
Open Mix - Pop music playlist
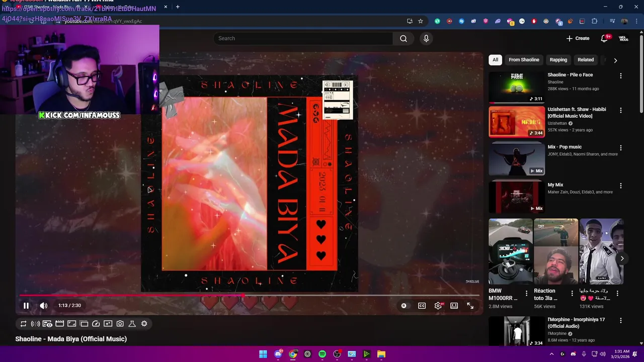click(565, 147)
